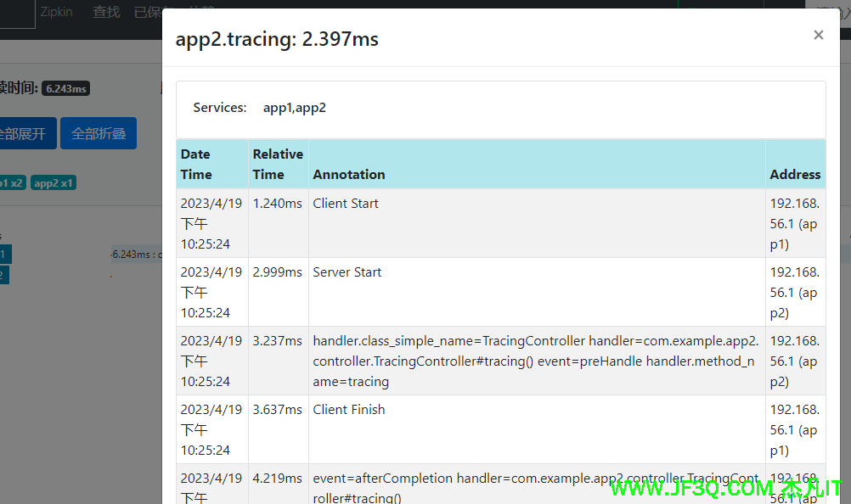This screenshot has height=504, width=851.
Task: Click the Zipkin brand link
Action: click(x=57, y=12)
